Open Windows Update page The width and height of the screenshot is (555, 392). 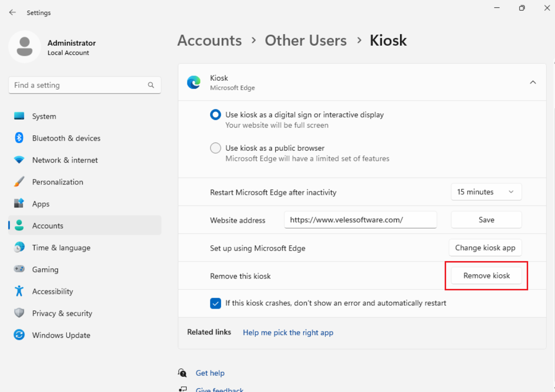[85, 335]
